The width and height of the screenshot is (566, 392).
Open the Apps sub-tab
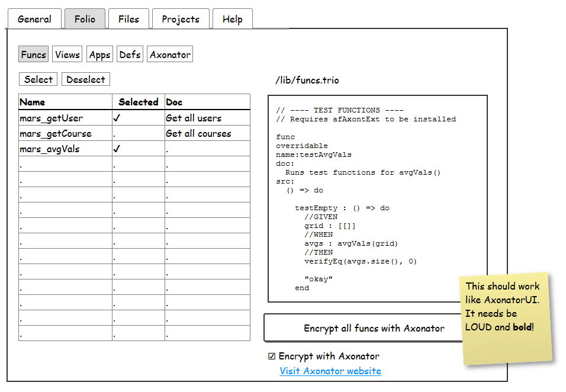point(99,54)
